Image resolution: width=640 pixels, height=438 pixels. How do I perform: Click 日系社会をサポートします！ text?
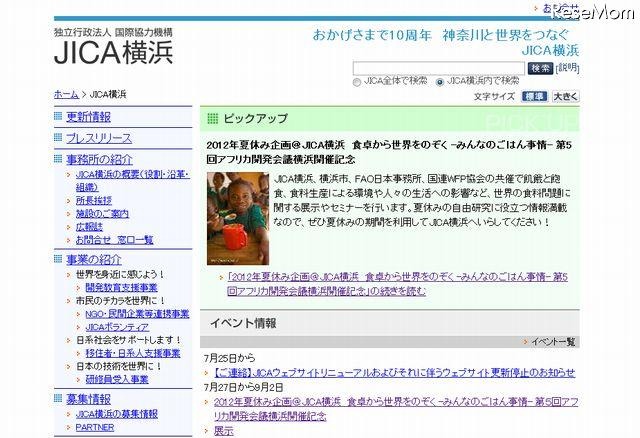[129, 340]
